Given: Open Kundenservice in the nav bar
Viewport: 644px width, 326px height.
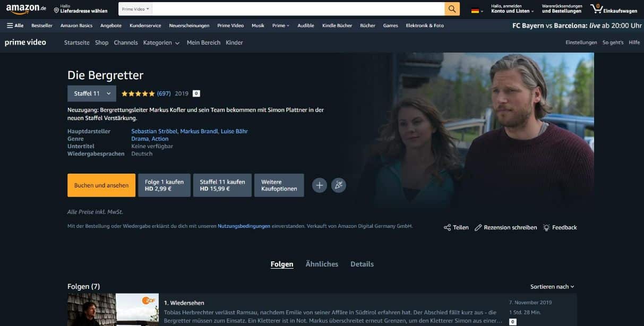Looking at the screenshot, I should (x=145, y=25).
